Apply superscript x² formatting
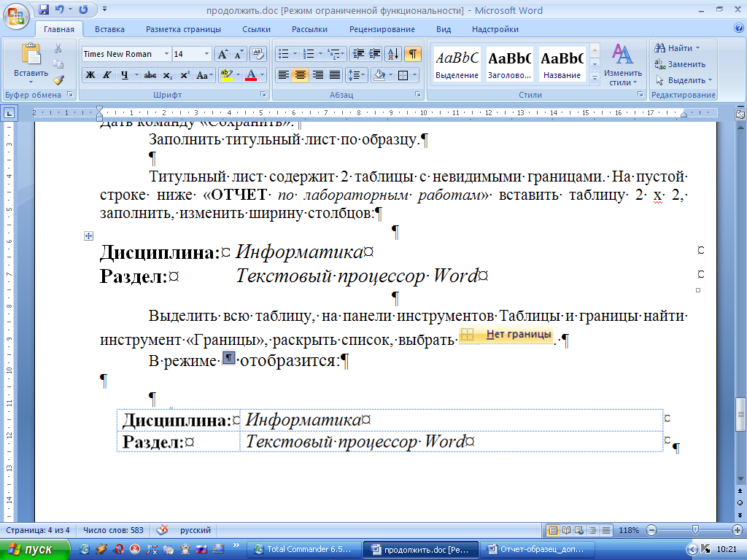Image resolution: width=747 pixels, height=560 pixels. coord(185,75)
